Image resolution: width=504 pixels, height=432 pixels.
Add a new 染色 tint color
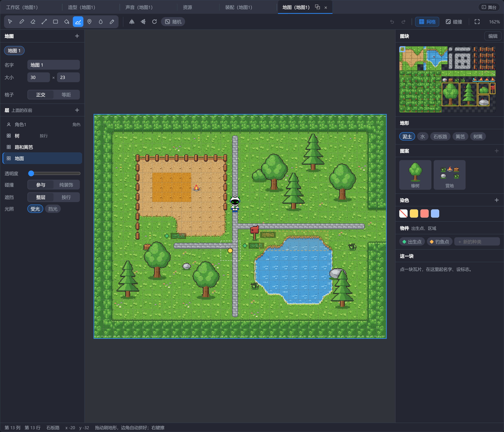tap(496, 200)
